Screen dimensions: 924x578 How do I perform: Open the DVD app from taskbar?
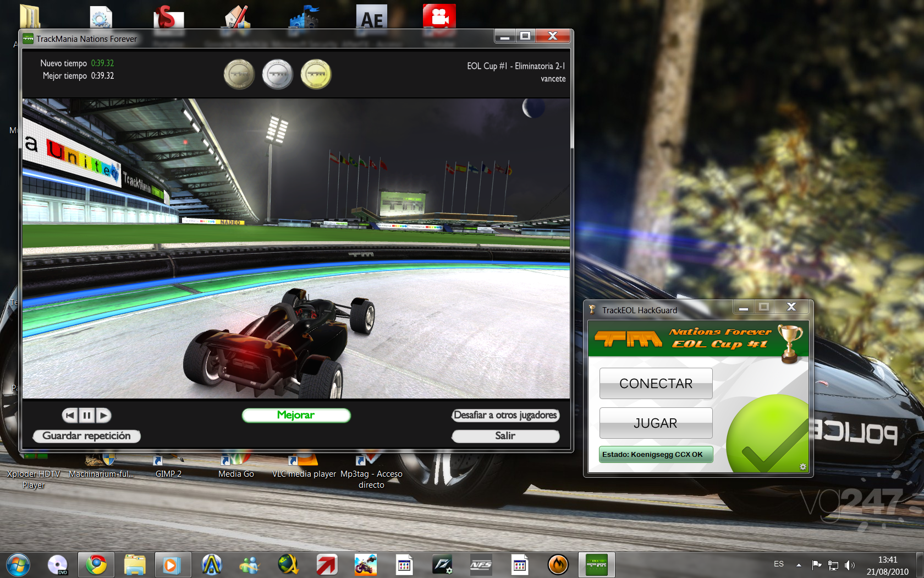coord(58,565)
